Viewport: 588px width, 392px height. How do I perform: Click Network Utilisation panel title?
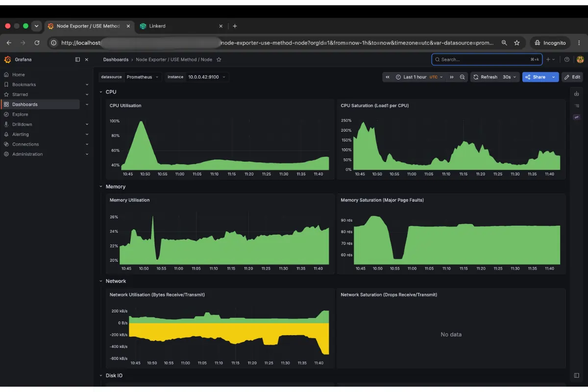pyautogui.click(x=157, y=295)
